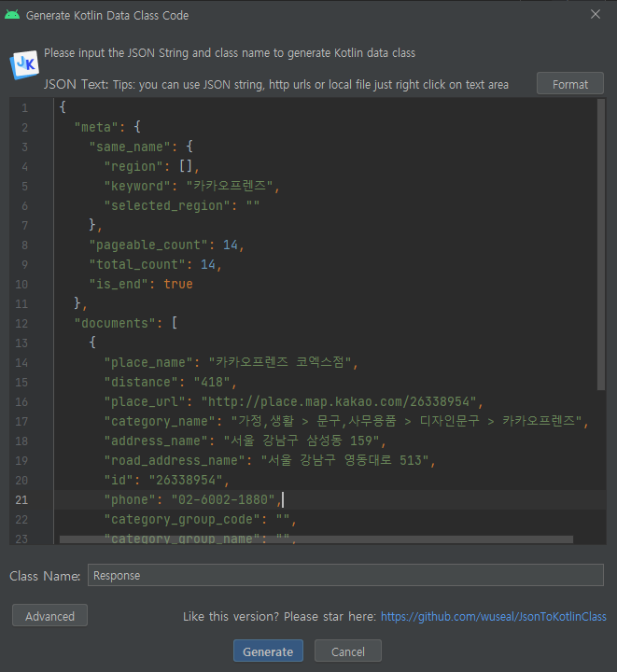The height and width of the screenshot is (672, 617).
Task: Click the "id" value "26338954"
Action: [186, 480]
